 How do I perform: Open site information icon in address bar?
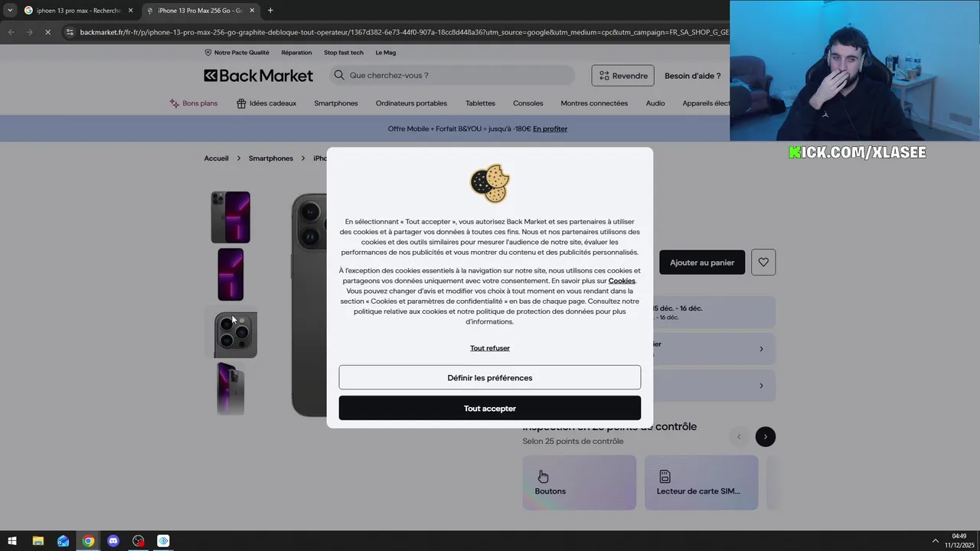(70, 32)
